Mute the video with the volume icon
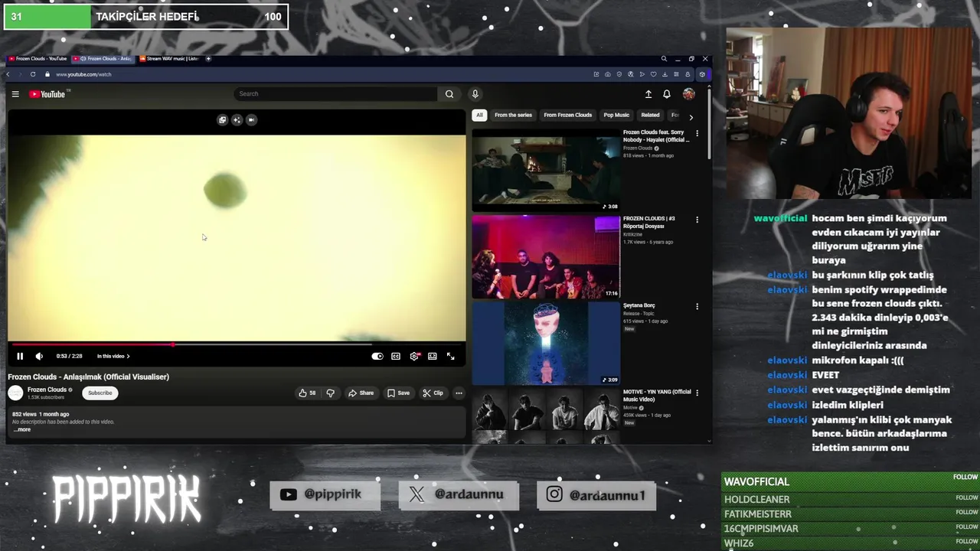 pyautogui.click(x=39, y=356)
